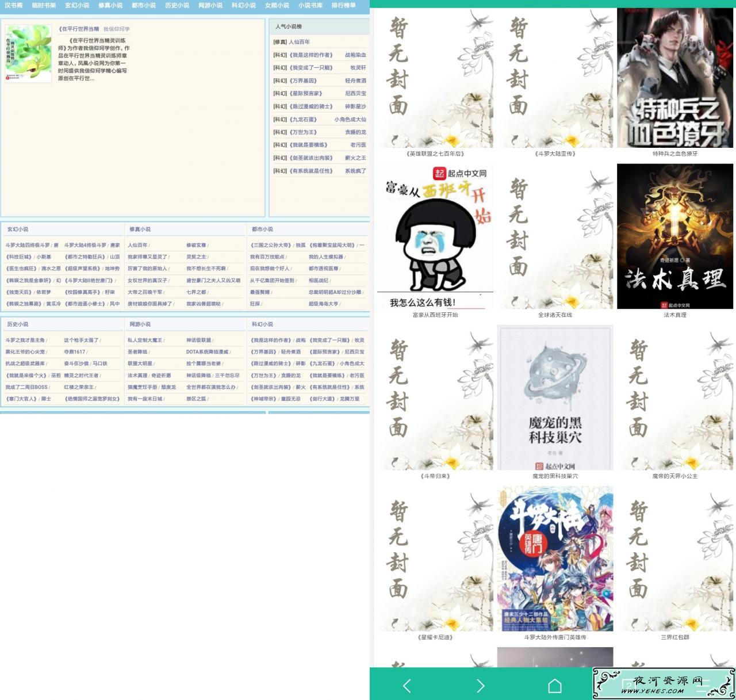The height and width of the screenshot is (700, 736).
Task: Open 《万世为王》 in the 人气小说榜 list
Action: pyautogui.click(x=303, y=132)
